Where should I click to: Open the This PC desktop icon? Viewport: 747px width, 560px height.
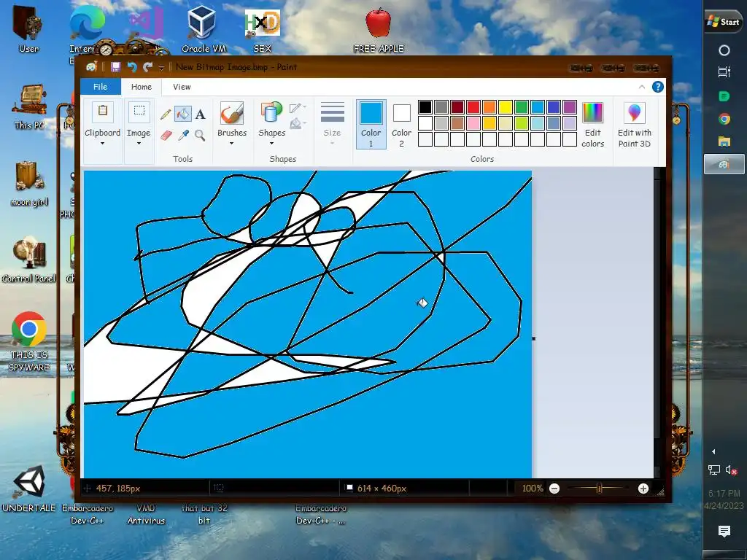point(29,107)
